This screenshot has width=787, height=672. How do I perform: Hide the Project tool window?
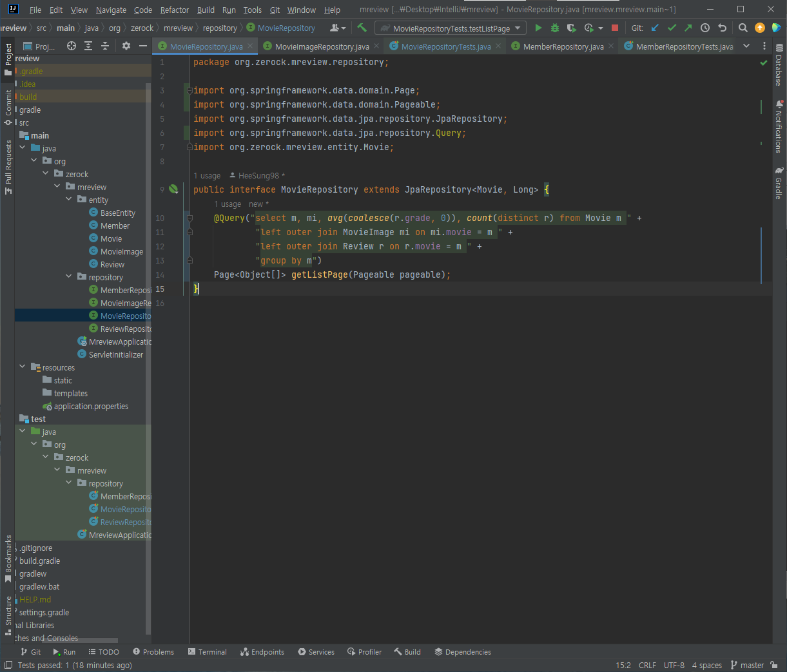(x=143, y=46)
